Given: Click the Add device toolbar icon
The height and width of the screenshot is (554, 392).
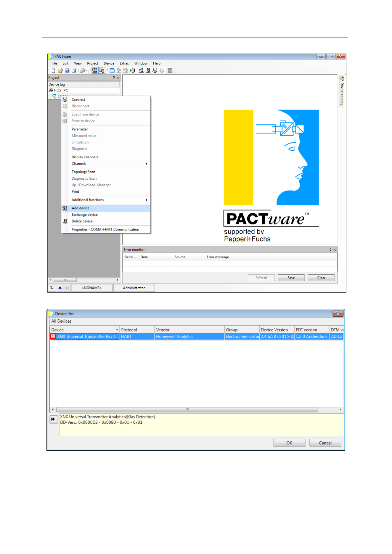Looking at the screenshot, I should tap(141, 70).
